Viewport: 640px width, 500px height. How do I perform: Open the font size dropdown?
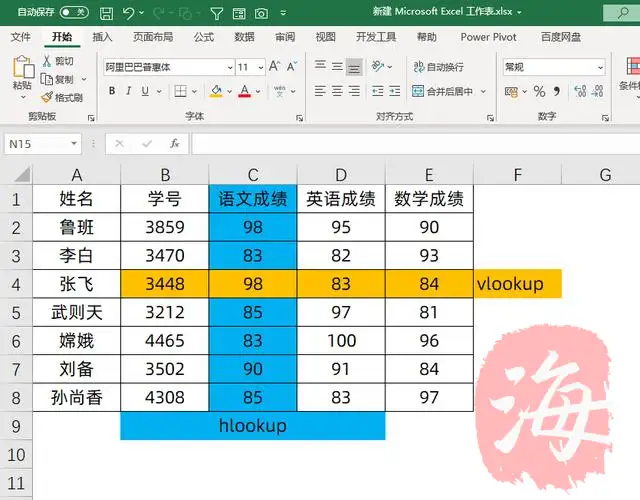pos(258,67)
